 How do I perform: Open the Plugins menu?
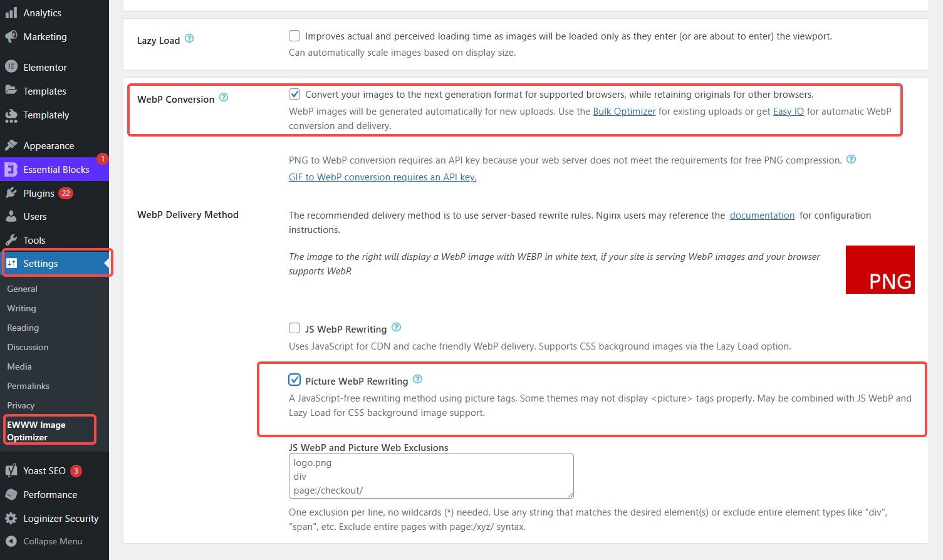tap(39, 194)
